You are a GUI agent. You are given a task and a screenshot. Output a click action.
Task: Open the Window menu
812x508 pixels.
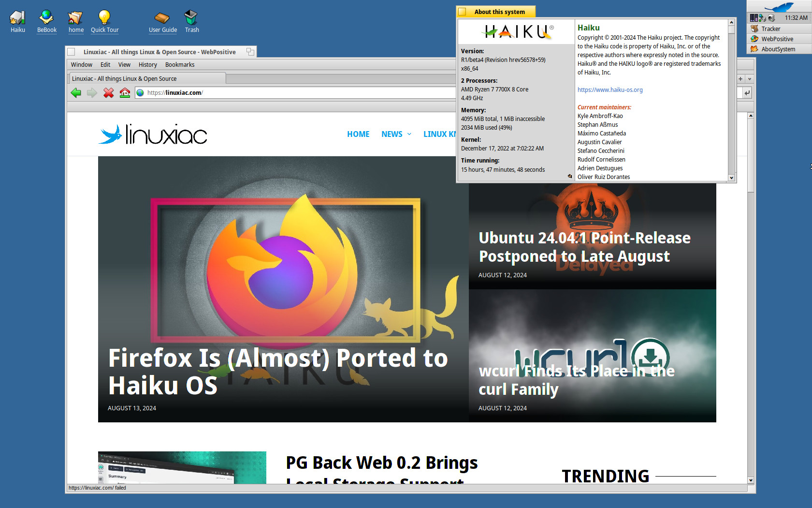81,65
